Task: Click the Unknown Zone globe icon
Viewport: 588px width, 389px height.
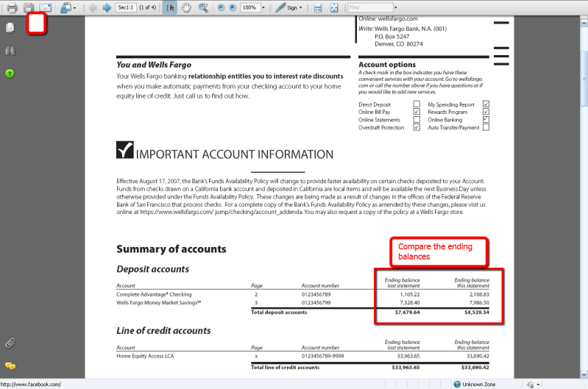Action: click(x=457, y=384)
